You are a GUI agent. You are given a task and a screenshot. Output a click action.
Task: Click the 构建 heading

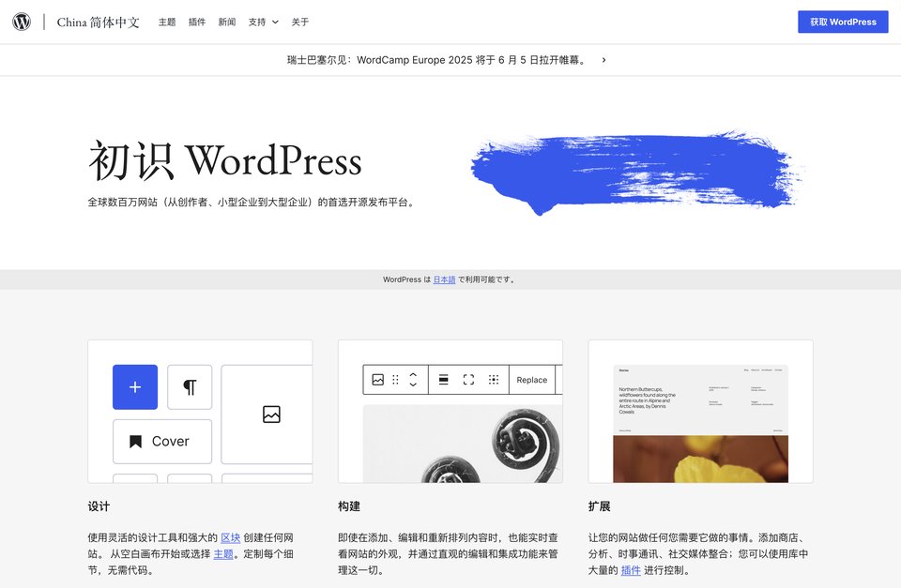[349, 505]
